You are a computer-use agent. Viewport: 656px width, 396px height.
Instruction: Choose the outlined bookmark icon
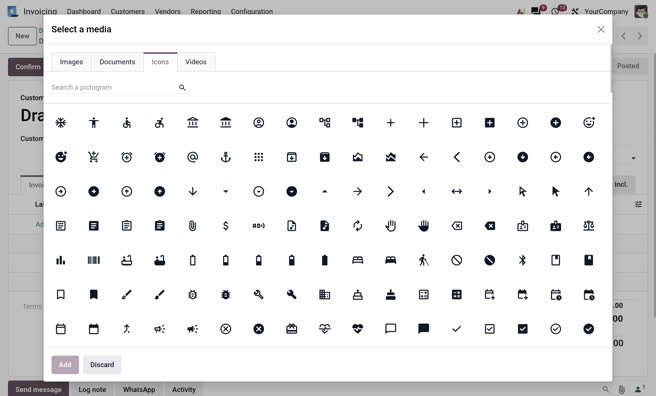pos(61,294)
